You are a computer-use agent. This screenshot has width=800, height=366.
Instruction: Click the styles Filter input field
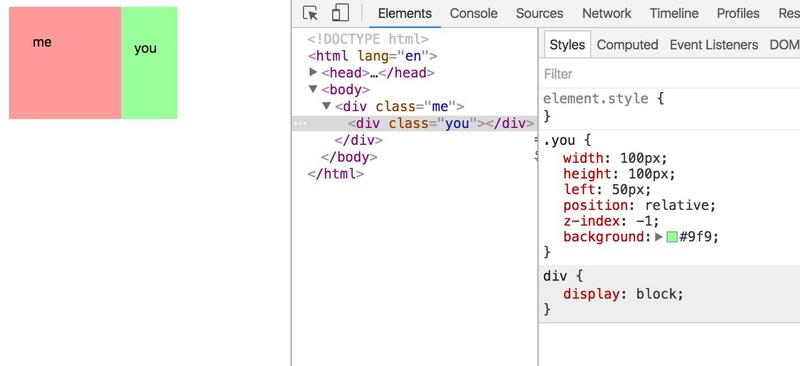(x=669, y=74)
